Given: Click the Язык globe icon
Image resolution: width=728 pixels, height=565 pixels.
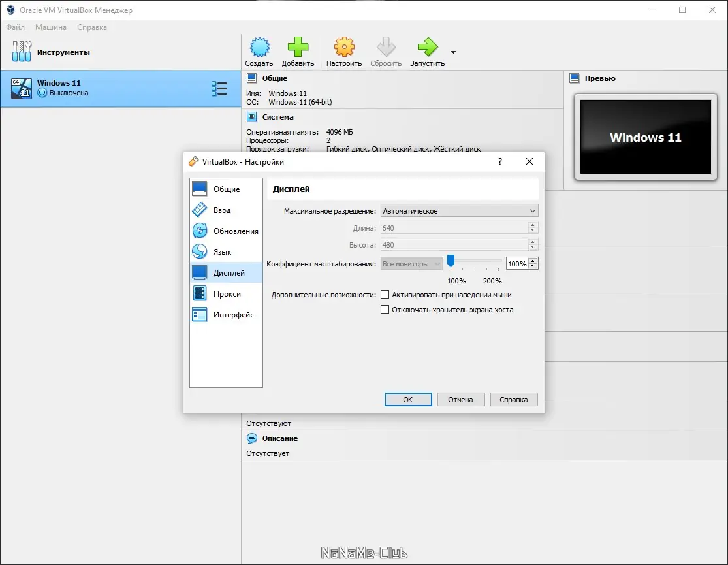Looking at the screenshot, I should (200, 252).
